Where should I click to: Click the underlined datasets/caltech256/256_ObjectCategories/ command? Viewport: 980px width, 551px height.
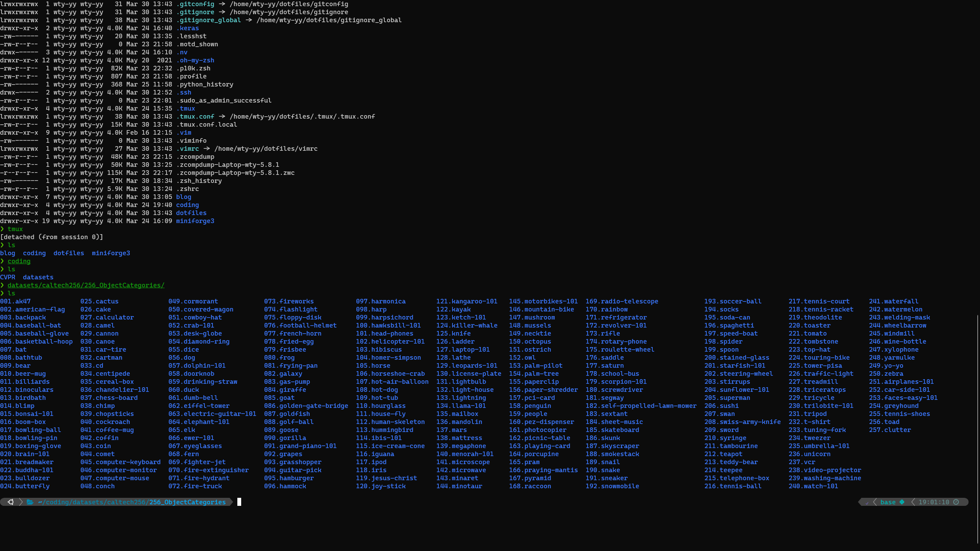click(86, 285)
